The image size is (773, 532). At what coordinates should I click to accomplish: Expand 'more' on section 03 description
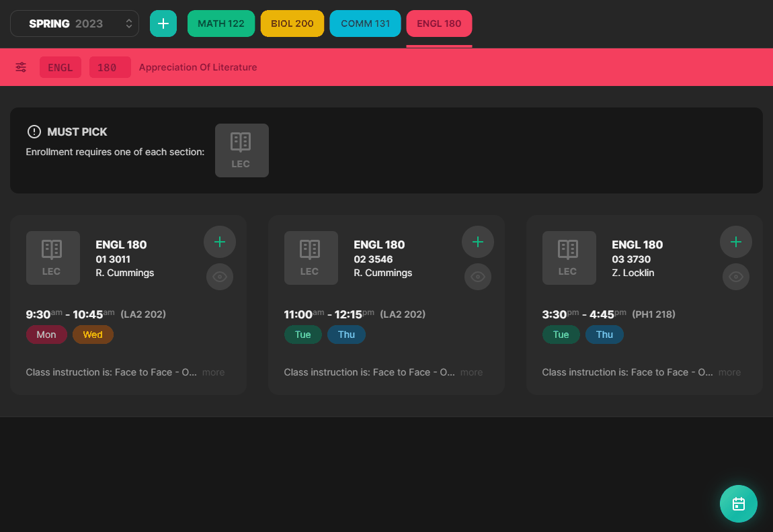729,372
